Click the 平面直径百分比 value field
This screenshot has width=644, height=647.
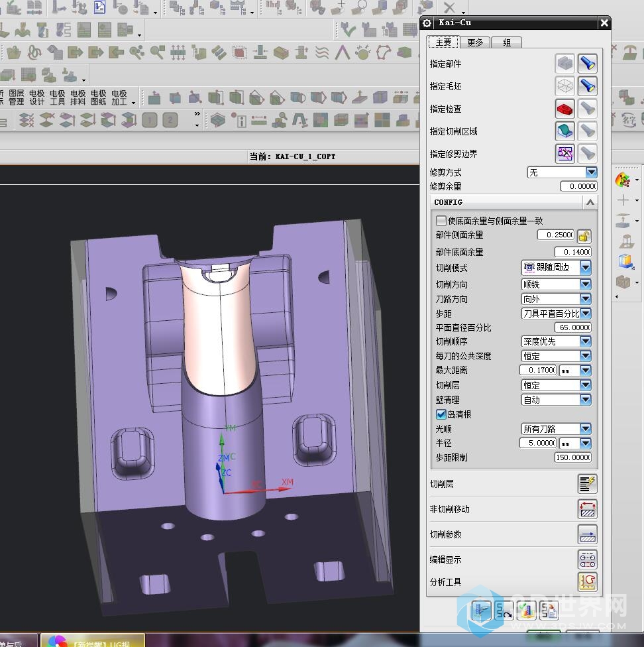tap(572, 327)
